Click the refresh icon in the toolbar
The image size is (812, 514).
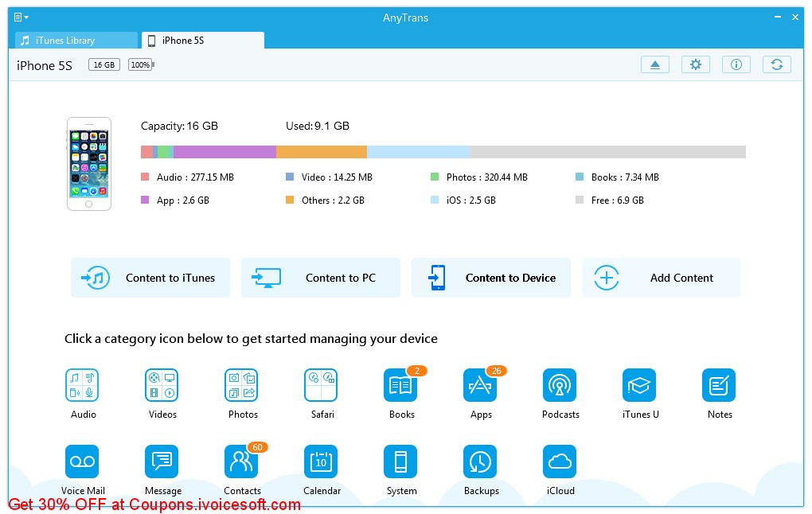point(777,64)
